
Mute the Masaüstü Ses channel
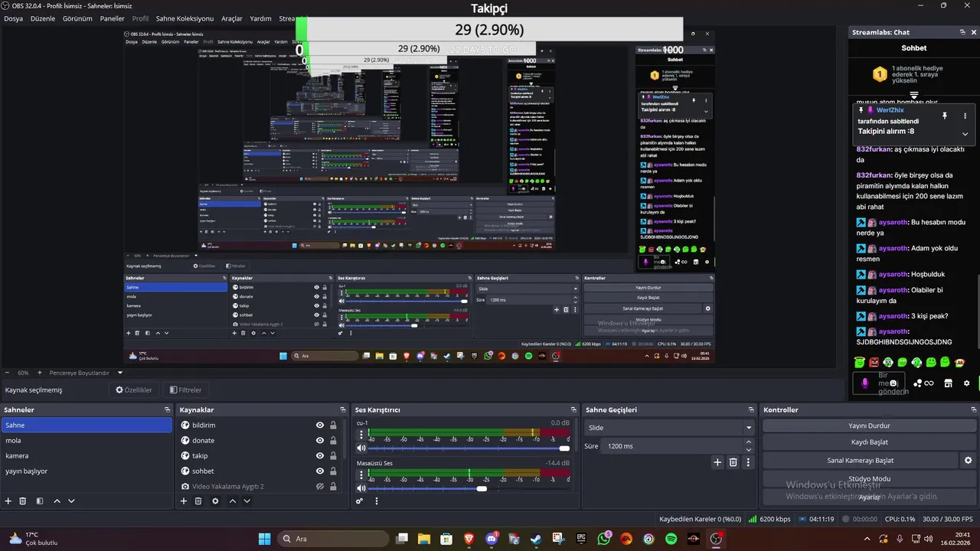point(361,488)
